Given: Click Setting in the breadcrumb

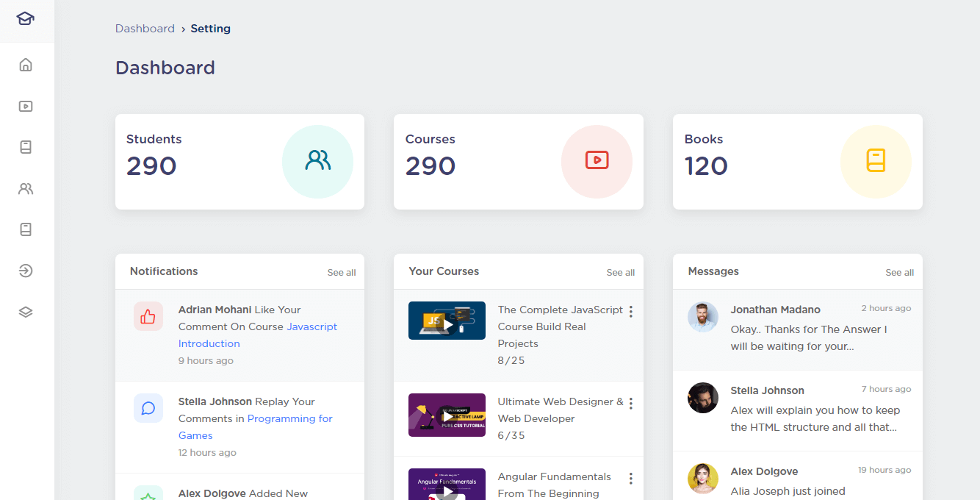Looking at the screenshot, I should point(210,29).
